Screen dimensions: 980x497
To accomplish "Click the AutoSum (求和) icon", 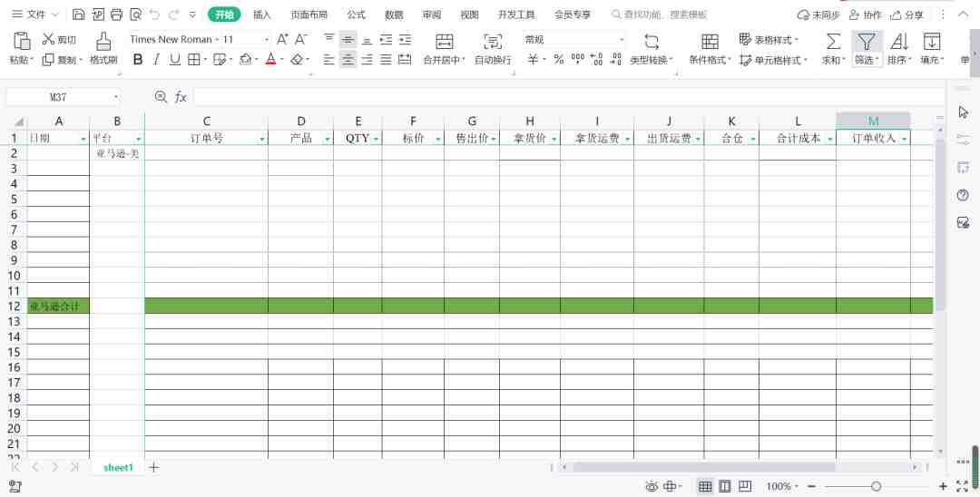I will 833,42.
